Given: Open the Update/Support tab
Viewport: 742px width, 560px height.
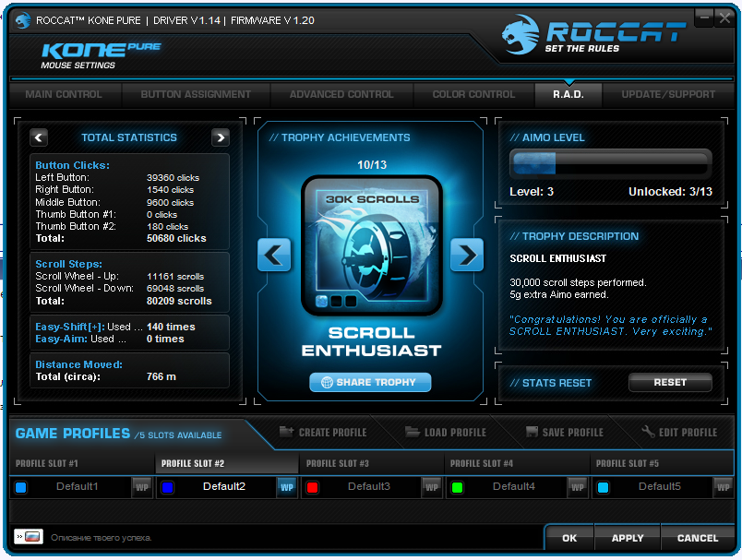Looking at the screenshot, I should (x=668, y=95).
